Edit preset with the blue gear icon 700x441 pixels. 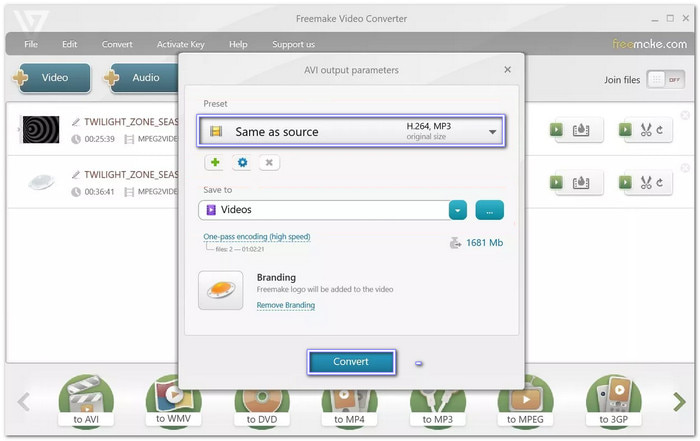click(242, 162)
